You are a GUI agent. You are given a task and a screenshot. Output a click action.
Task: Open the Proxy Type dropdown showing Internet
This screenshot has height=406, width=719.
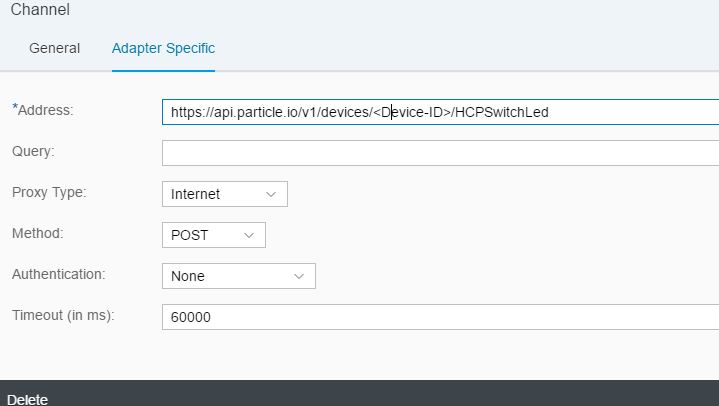pos(224,194)
